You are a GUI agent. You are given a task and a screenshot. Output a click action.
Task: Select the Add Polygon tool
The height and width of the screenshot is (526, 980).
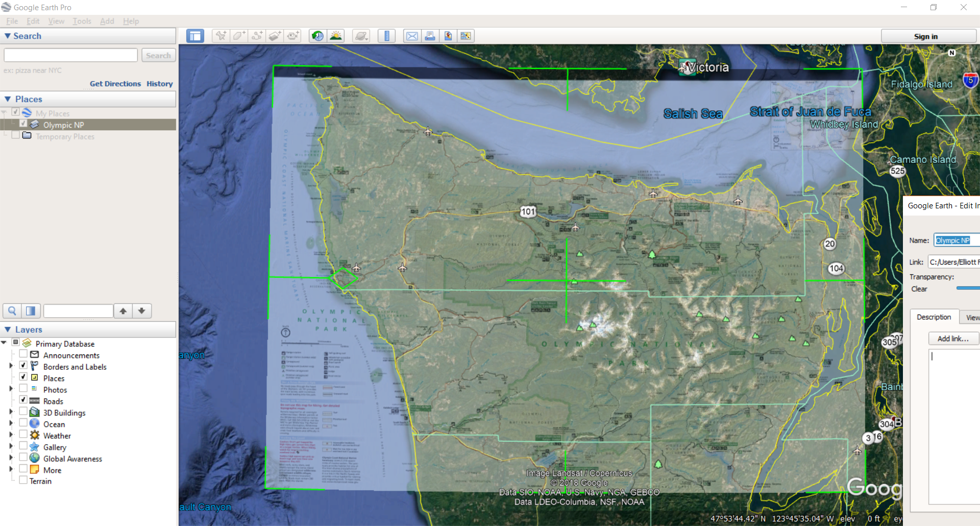click(239, 36)
